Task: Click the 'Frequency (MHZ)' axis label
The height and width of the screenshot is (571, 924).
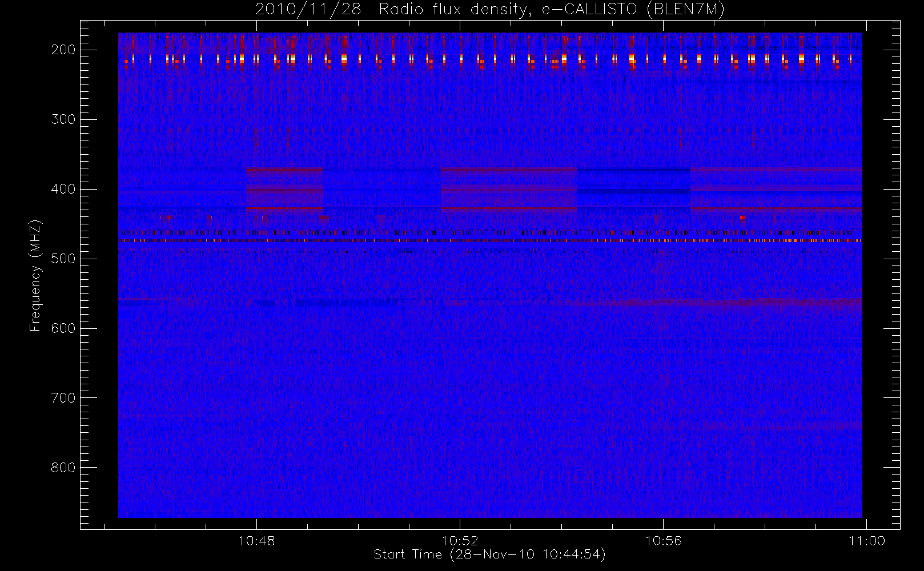Action: (x=35, y=275)
